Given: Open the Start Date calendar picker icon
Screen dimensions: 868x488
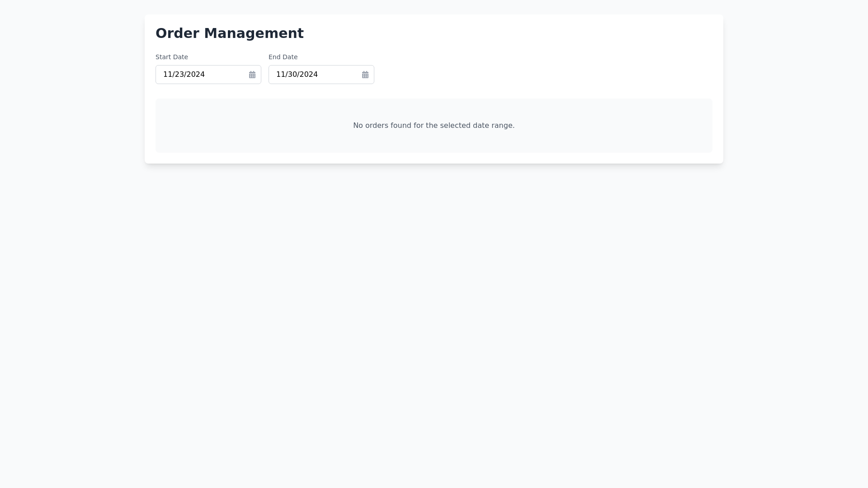Looking at the screenshot, I should tap(252, 75).
